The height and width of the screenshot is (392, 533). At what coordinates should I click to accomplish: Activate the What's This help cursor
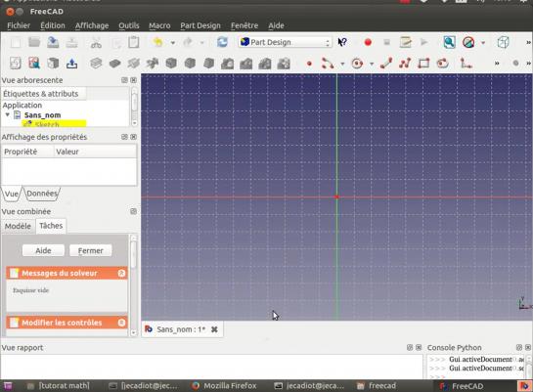(342, 42)
